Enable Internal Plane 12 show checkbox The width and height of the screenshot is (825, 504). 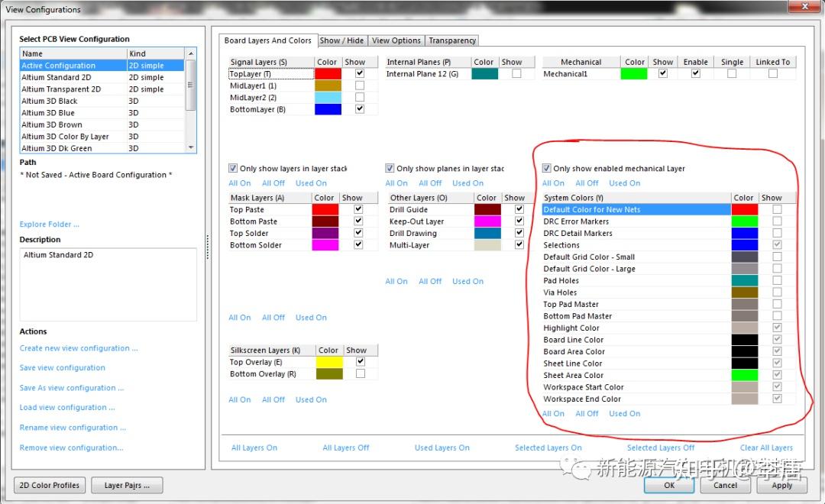pyautogui.click(x=516, y=73)
